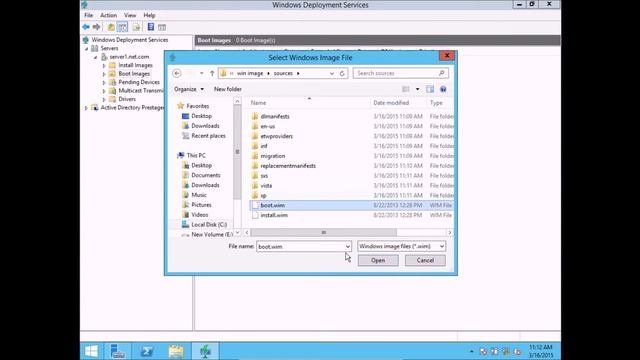Open the View menu
Image resolution: width=640 pixels, height=360 pixels.
coord(130,15)
